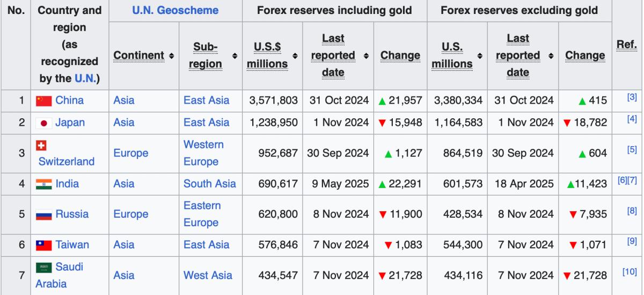
Task: Open East Asia link in Japan row
Action: click(206, 123)
